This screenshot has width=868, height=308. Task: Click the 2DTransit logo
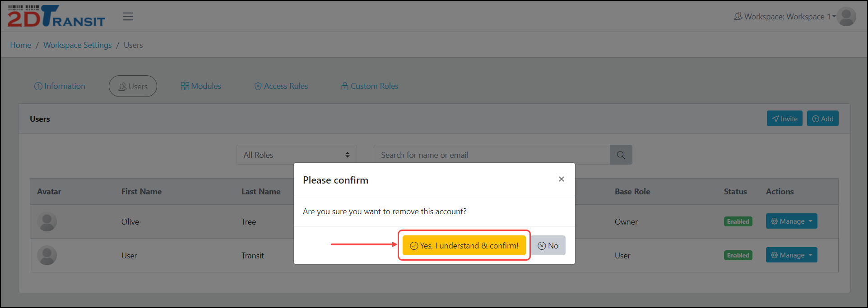56,17
